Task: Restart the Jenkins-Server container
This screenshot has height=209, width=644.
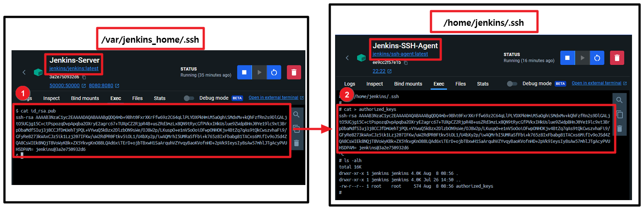Action: coord(274,72)
